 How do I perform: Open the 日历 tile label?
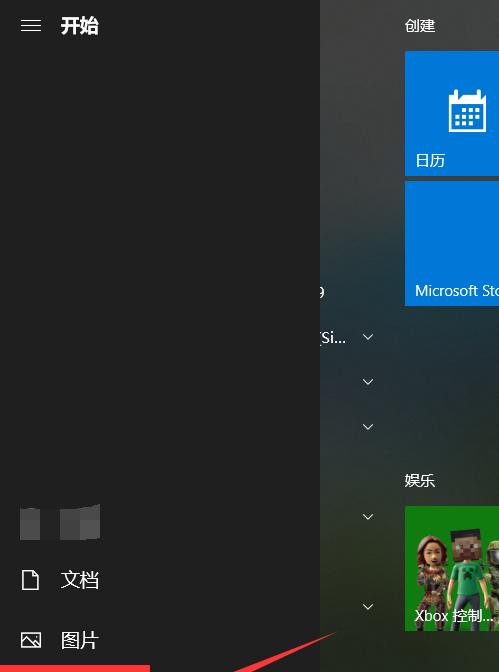tap(430, 161)
